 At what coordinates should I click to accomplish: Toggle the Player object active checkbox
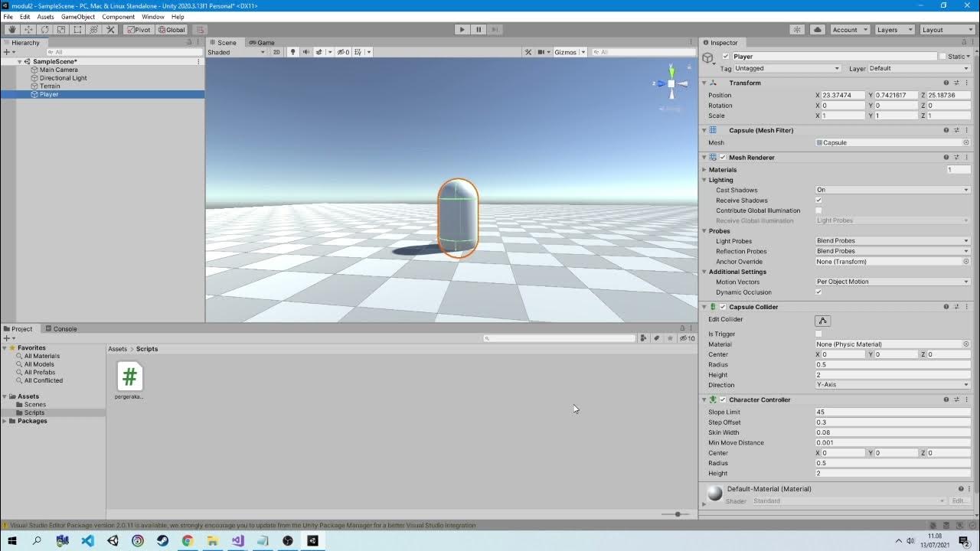(726, 56)
